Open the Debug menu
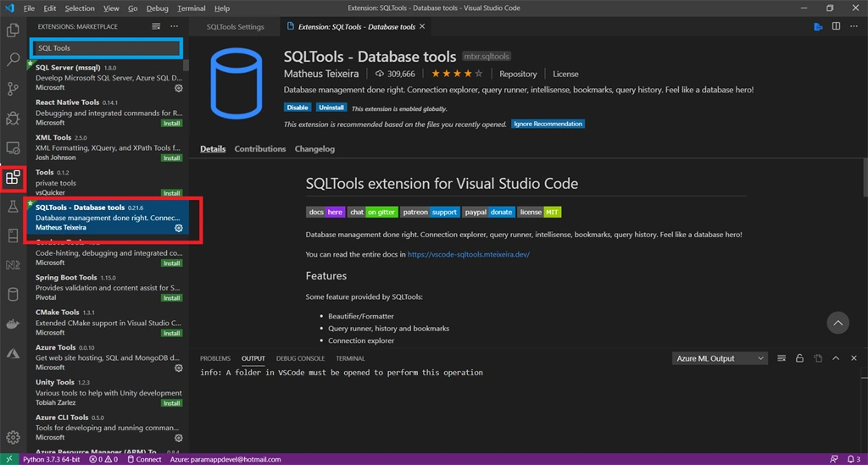The width and height of the screenshot is (868, 465). click(x=157, y=8)
